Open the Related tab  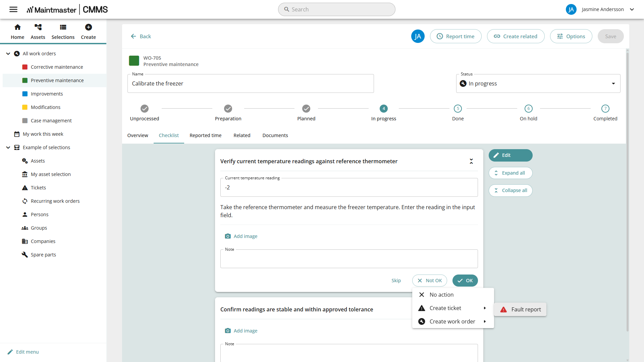pyautogui.click(x=242, y=135)
